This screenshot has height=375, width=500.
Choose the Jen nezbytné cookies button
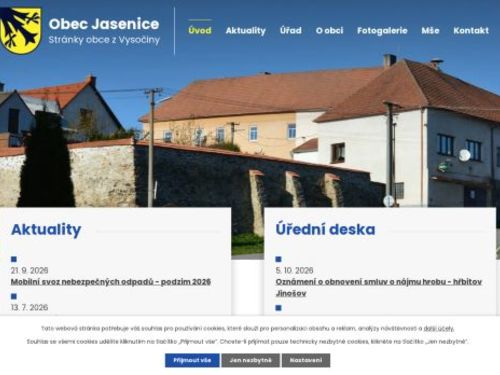click(x=250, y=360)
